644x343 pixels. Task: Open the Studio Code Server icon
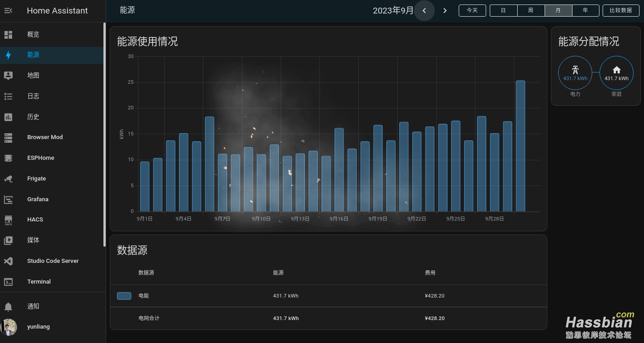8,261
